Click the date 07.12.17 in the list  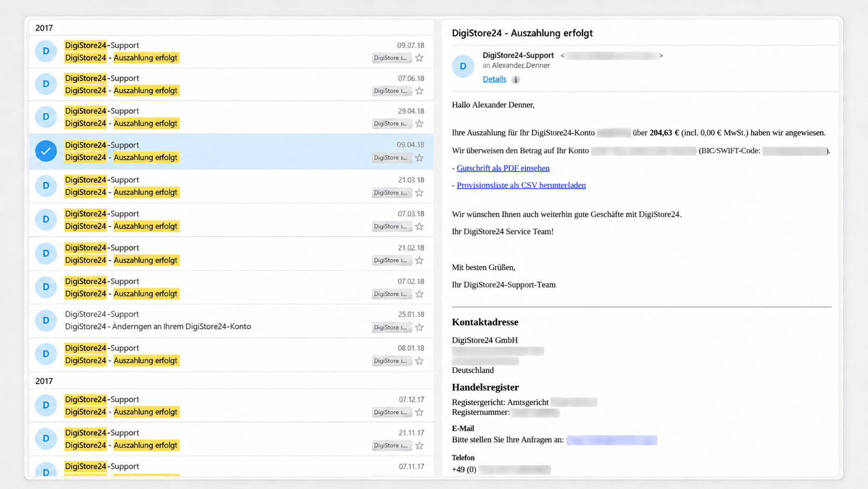pyautogui.click(x=412, y=400)
